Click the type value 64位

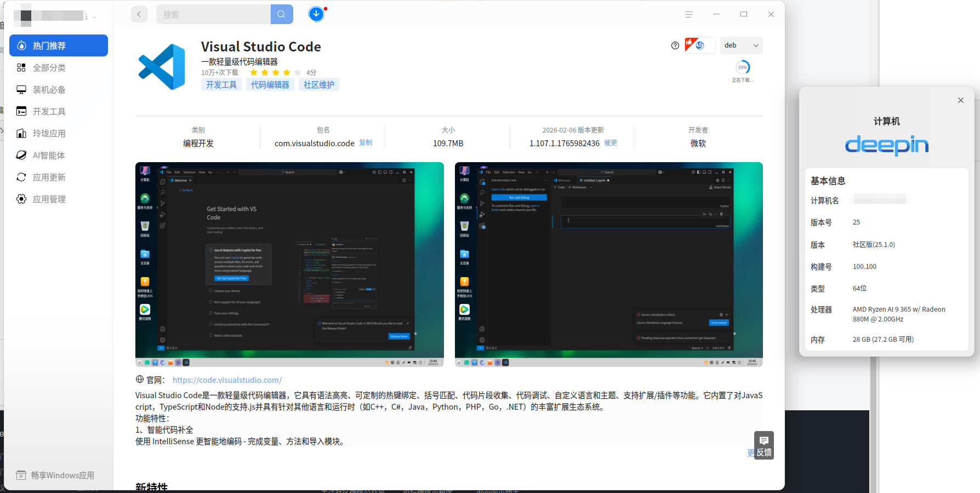(860, 288)
